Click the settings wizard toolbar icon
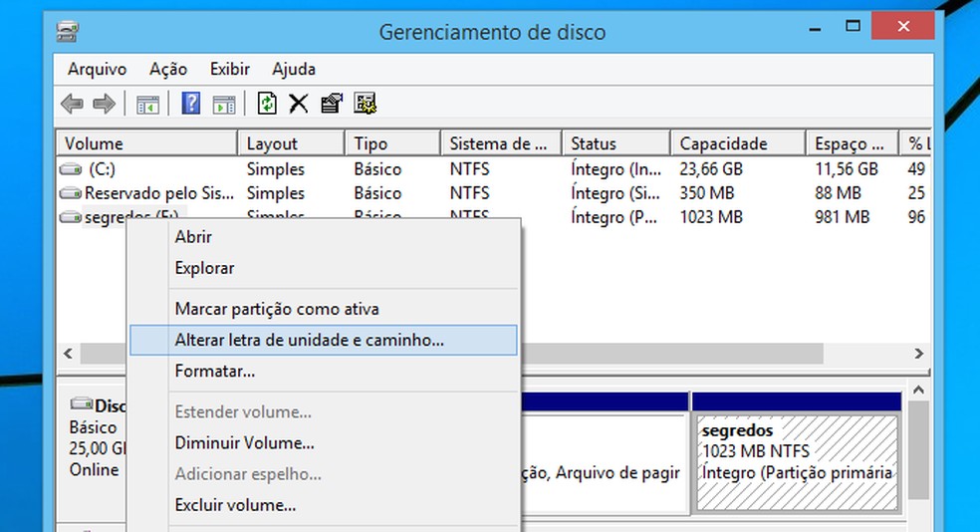 (x=365, y=104)
